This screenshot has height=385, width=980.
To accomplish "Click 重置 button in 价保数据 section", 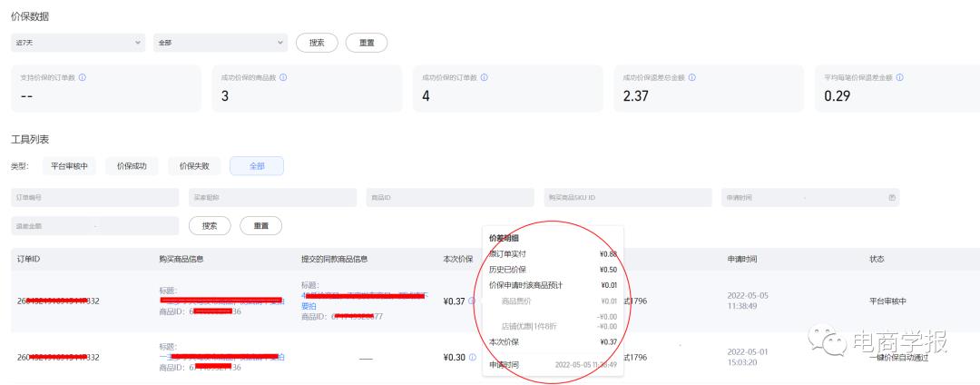I will (x=367, y=43).
